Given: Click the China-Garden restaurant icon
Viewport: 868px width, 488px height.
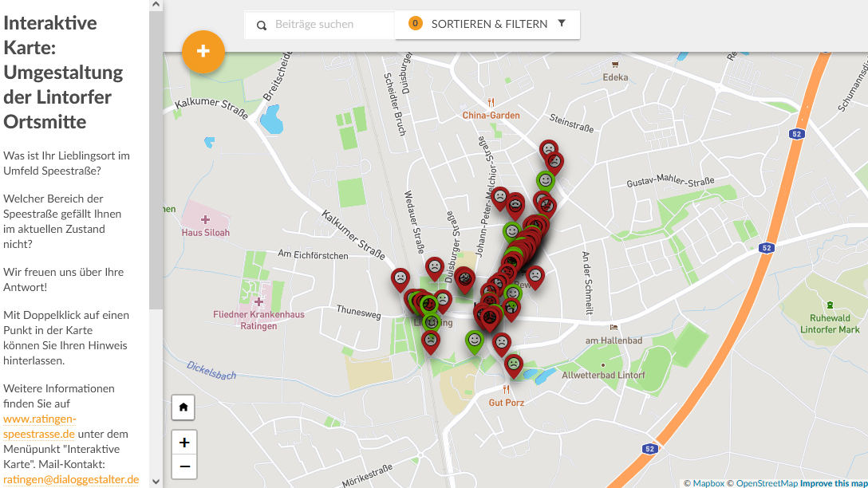Looking at the screenshot, I should click(491, 102).
